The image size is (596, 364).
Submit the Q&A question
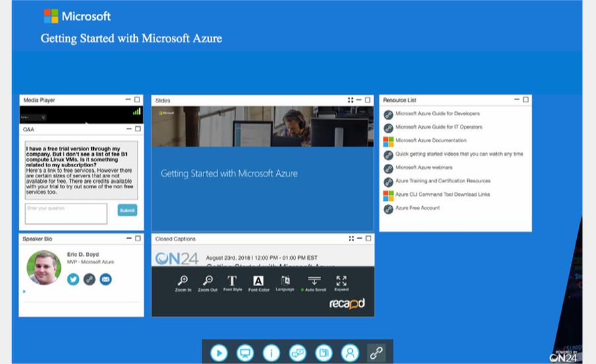click(x=128, y=210)
